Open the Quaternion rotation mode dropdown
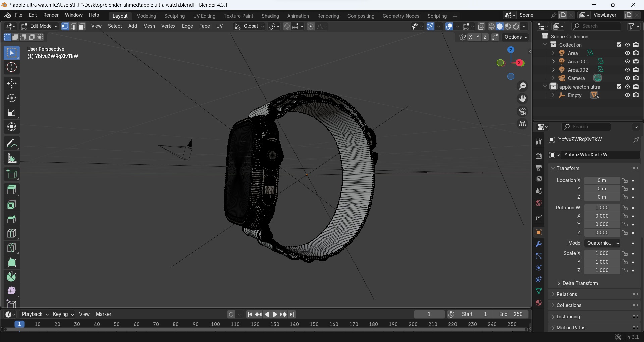The image size is (644, 342). click(602, 243)
